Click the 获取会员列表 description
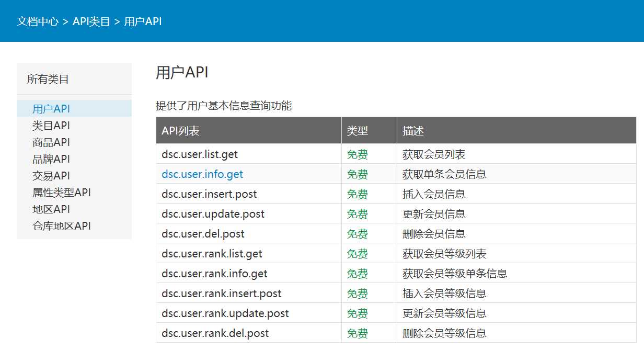 tap(434, 154)
